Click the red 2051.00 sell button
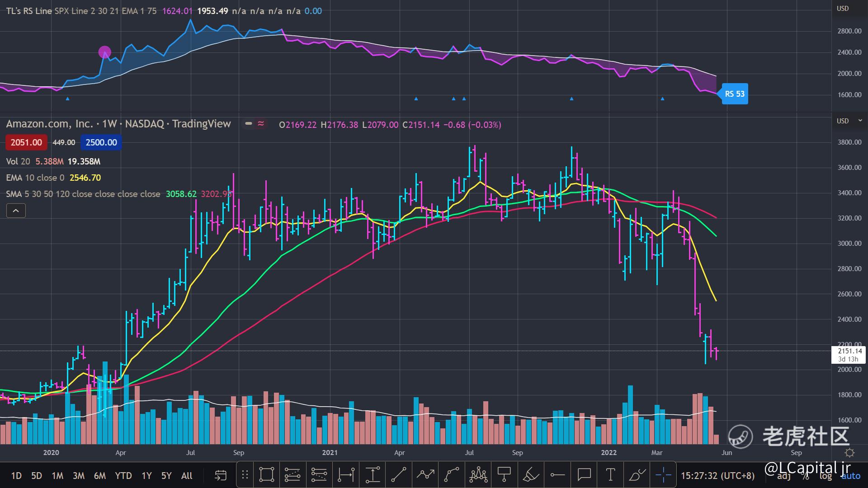This screenshot has height=488, width=868. click(26, 142)
